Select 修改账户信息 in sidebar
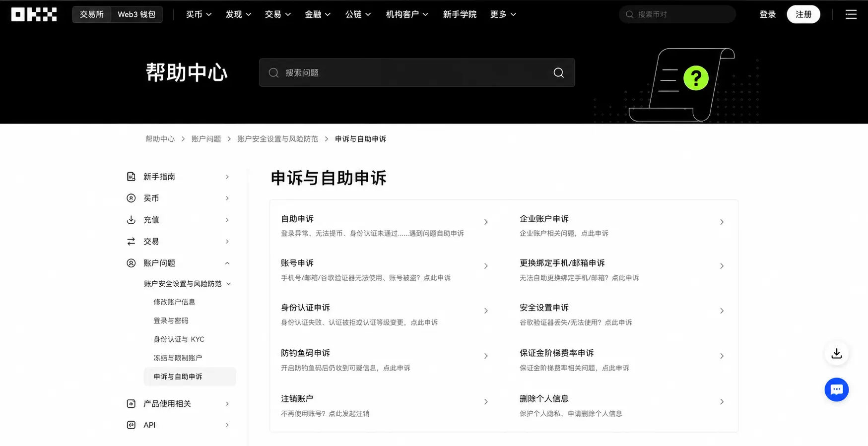Screen dimensions: 868x446 pyautogui.click(x=174, y=302)
